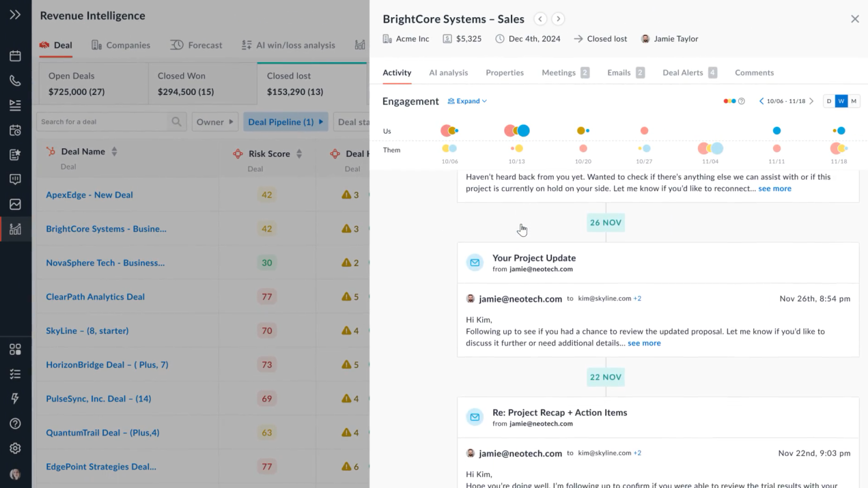The height and width of the screenshot is (488, 868).
Task: Click see more in Your Project Update email
Action: tap(644, 343)
